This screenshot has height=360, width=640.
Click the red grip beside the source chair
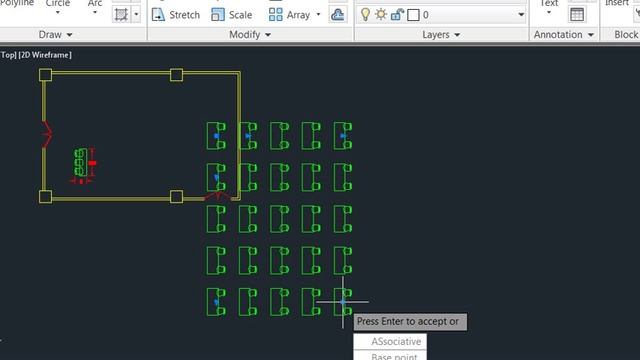tap(93, 163)
